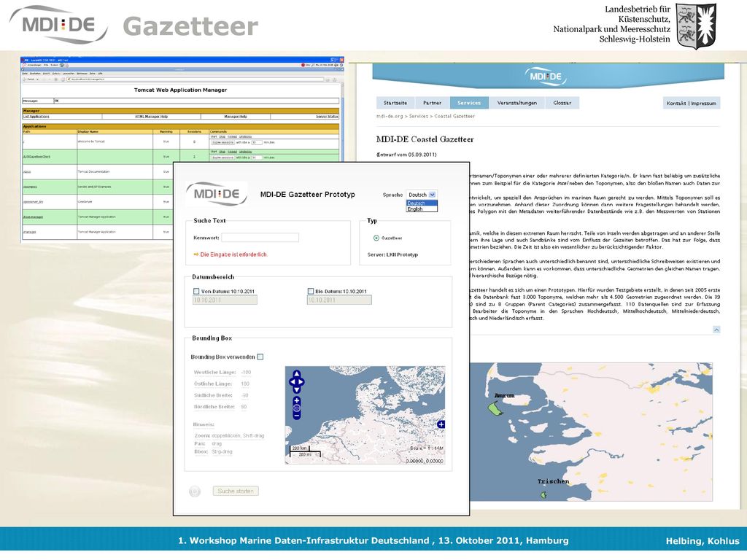Tick the Bounding Box verwenden checkbox
The height and width of the screenshot is (560, 747).
(x=260, y=357)
